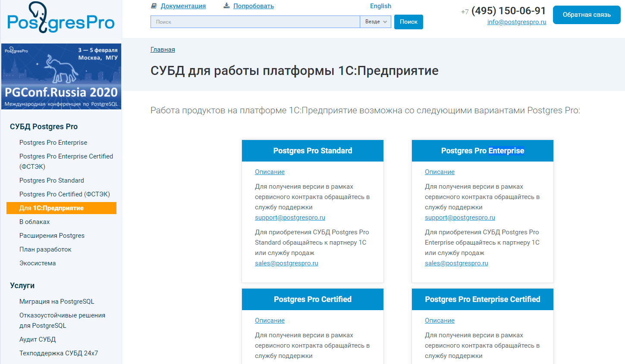Click the download icon beside Попробовать
625x364 pixels.
[226, 6]
